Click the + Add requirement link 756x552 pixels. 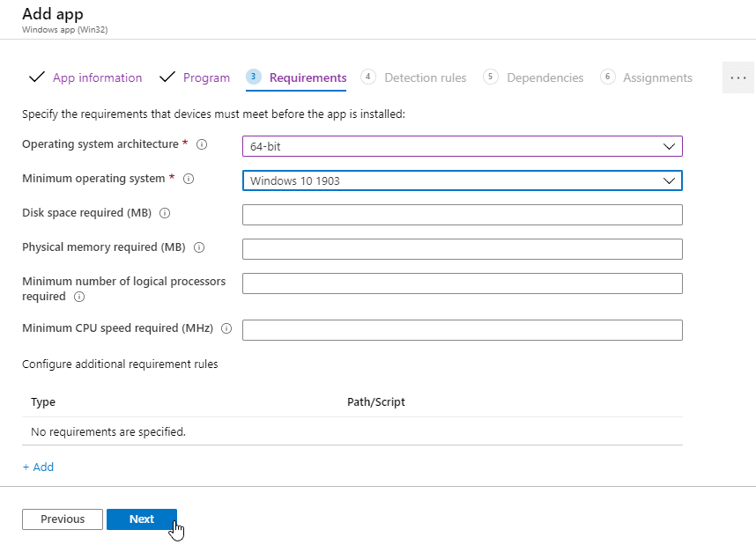[38, 467]
